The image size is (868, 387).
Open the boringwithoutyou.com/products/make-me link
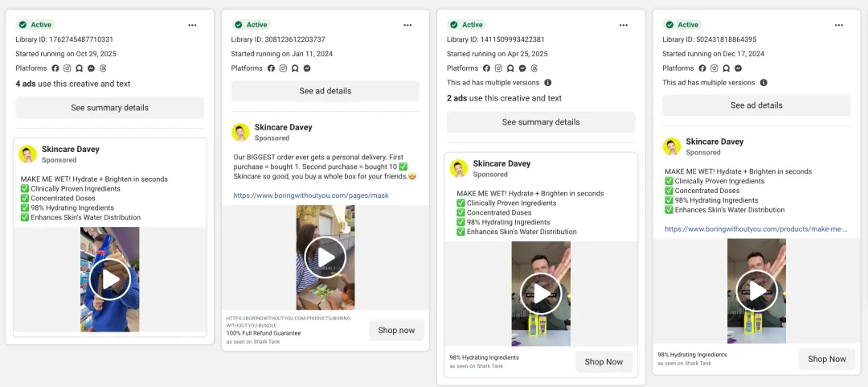(x=755, y=228)
